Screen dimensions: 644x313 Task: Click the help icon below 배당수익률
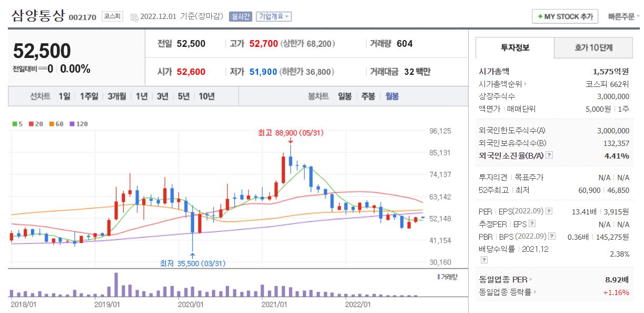484,259
